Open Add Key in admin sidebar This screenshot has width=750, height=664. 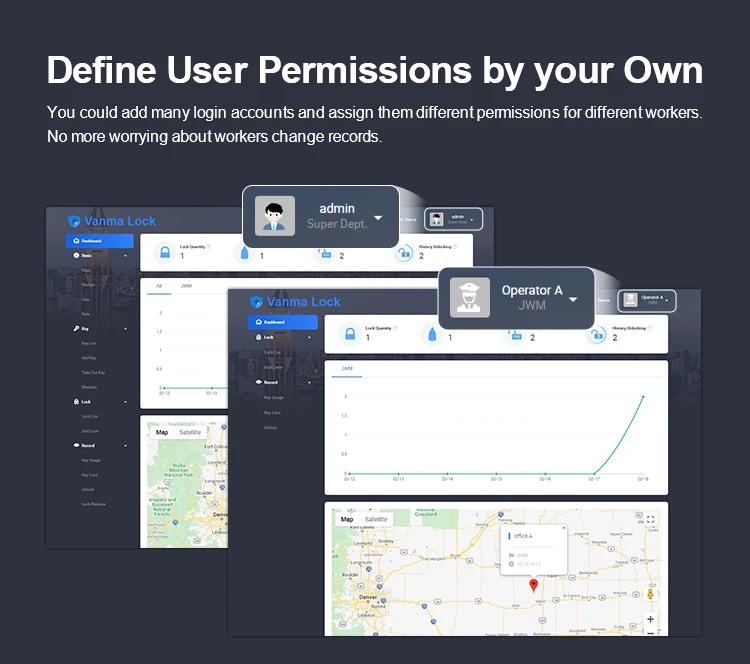click(89, 358)
